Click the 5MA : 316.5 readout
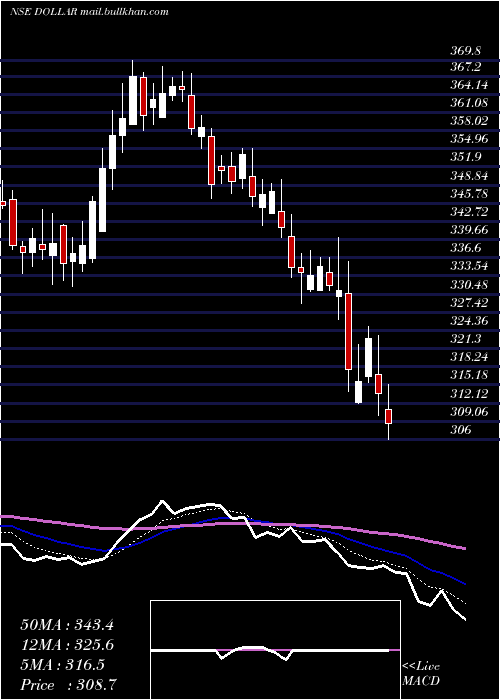500x700 pixels. [62, 665]
